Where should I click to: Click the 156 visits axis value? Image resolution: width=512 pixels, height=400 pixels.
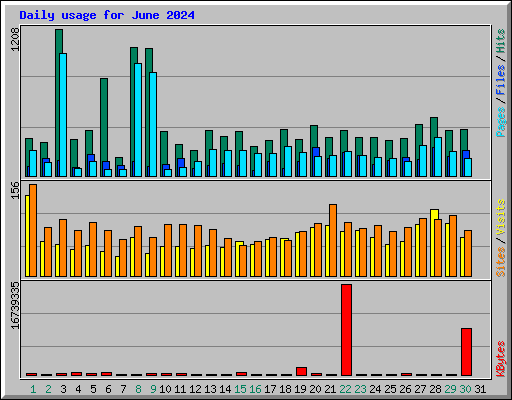tap(15, 190)
